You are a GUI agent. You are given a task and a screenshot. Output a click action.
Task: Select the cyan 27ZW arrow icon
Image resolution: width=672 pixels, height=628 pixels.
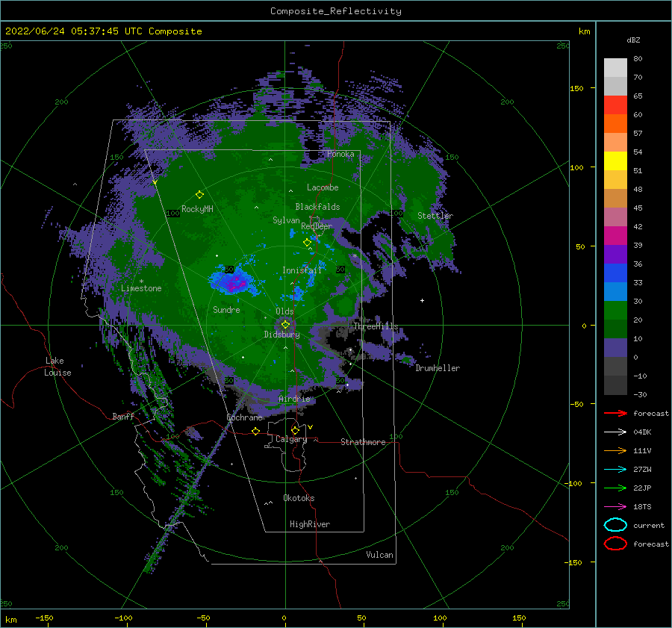(615, 470)
